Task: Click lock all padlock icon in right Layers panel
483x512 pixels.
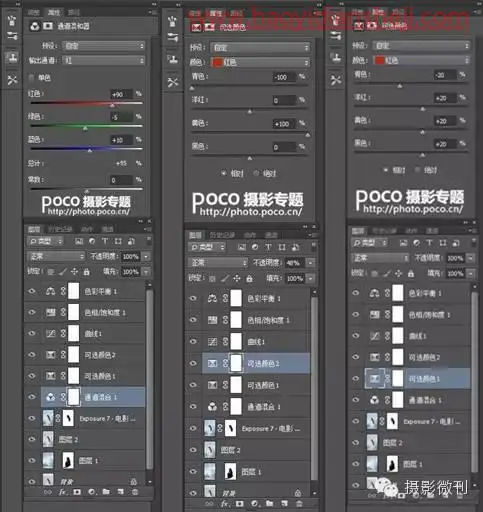Action: [x=411, y=274]
